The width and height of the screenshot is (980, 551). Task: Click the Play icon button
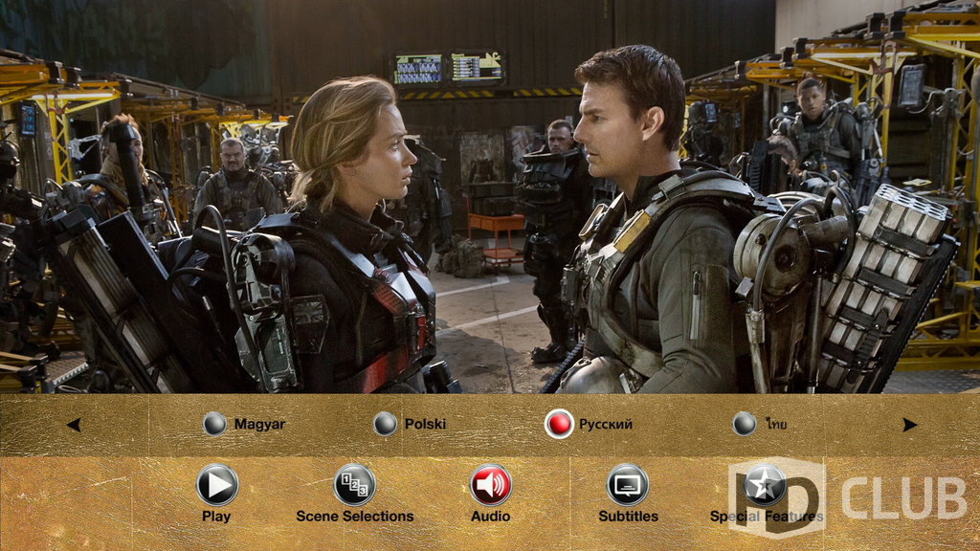(x=217, y=485)
